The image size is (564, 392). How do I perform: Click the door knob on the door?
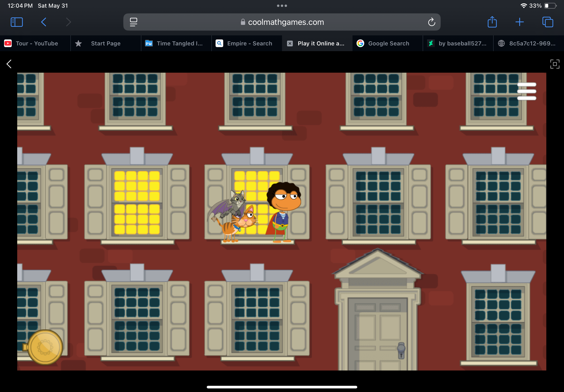pos(401,350)
